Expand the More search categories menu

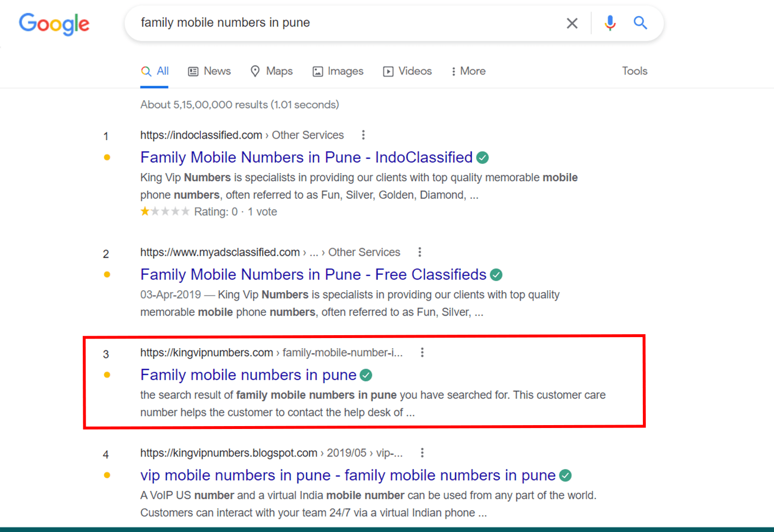point(468,71)
